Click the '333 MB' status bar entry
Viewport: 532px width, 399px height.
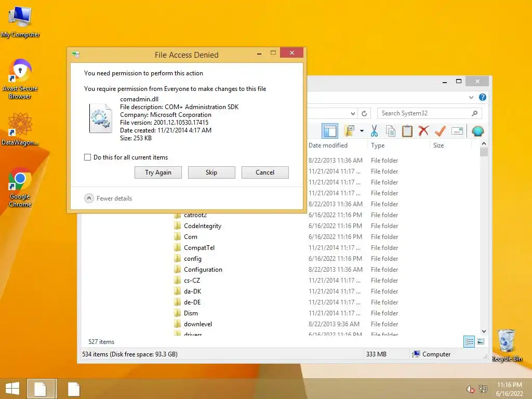[x=376, y=354]
